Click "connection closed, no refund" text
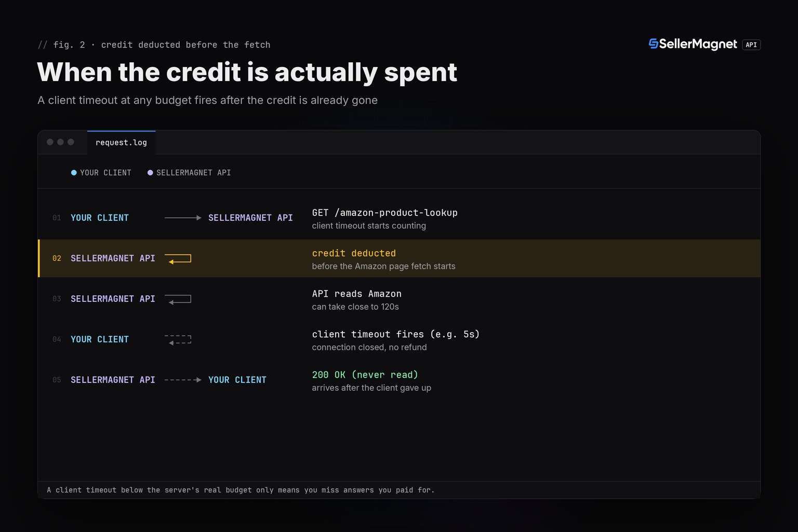The image size is (798, 532). pos(369,347)
